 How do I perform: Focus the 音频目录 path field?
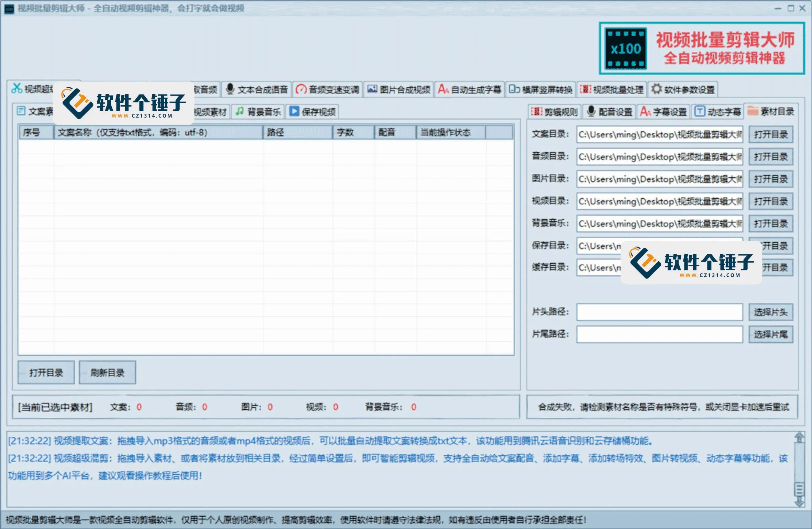660,157
